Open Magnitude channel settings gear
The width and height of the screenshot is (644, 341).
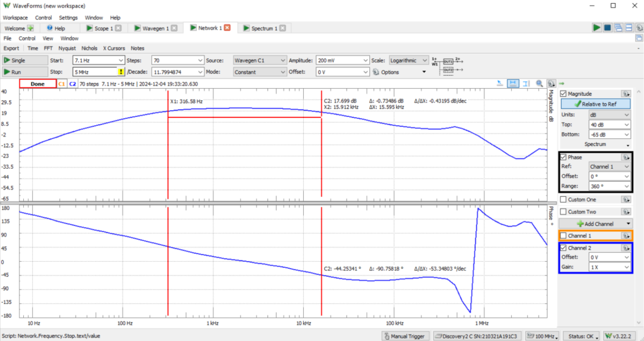click(x=625, y=94)
